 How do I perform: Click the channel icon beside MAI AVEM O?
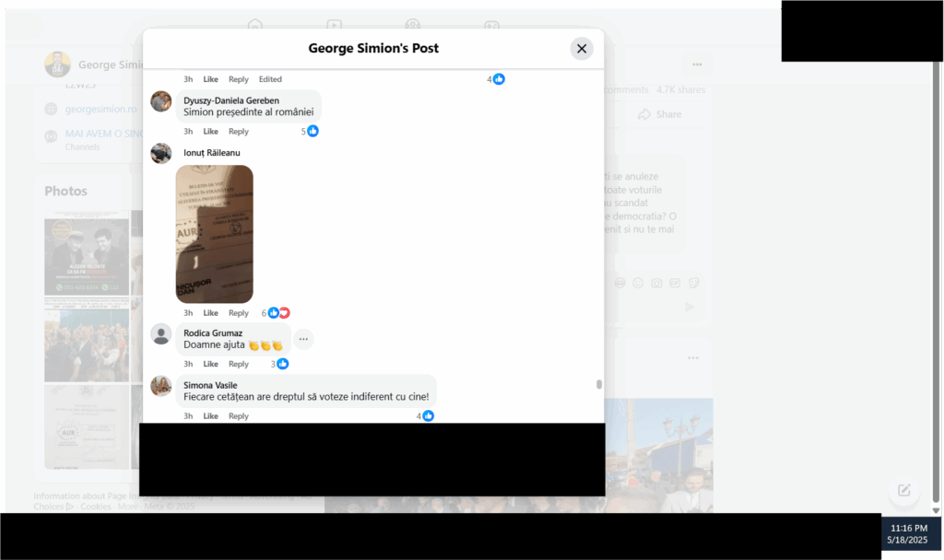(52, 136)
